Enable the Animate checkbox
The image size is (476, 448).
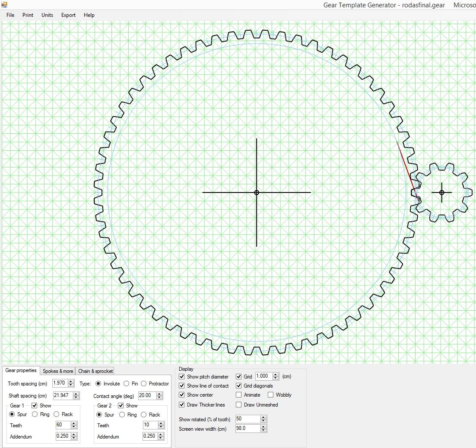tap(238, 395)
